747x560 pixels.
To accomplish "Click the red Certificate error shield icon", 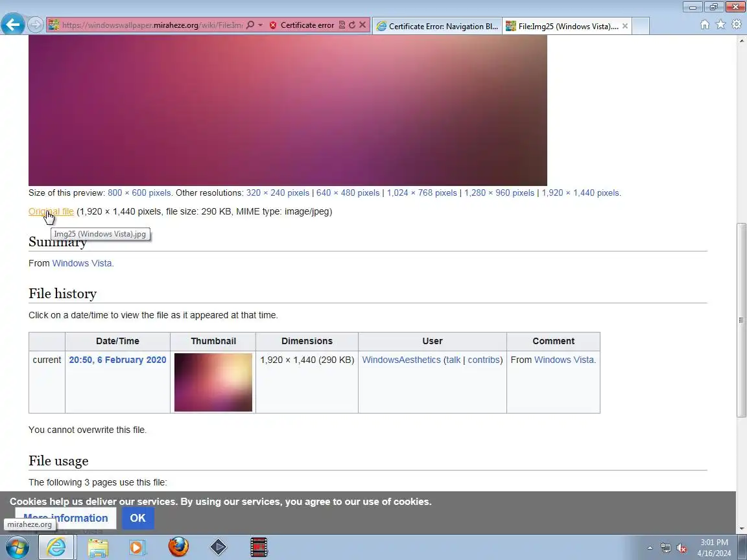I will point(273,25).
